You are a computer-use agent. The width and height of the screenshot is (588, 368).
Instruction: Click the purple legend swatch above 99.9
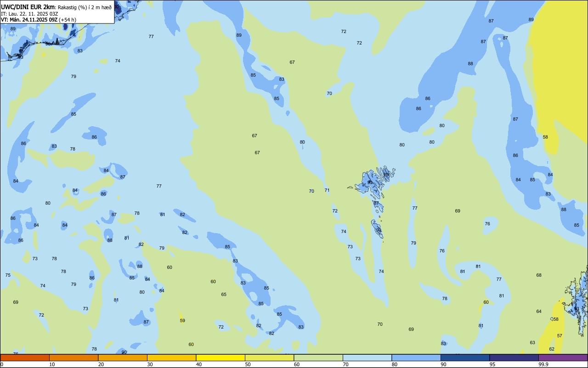(x=563, y=357)
